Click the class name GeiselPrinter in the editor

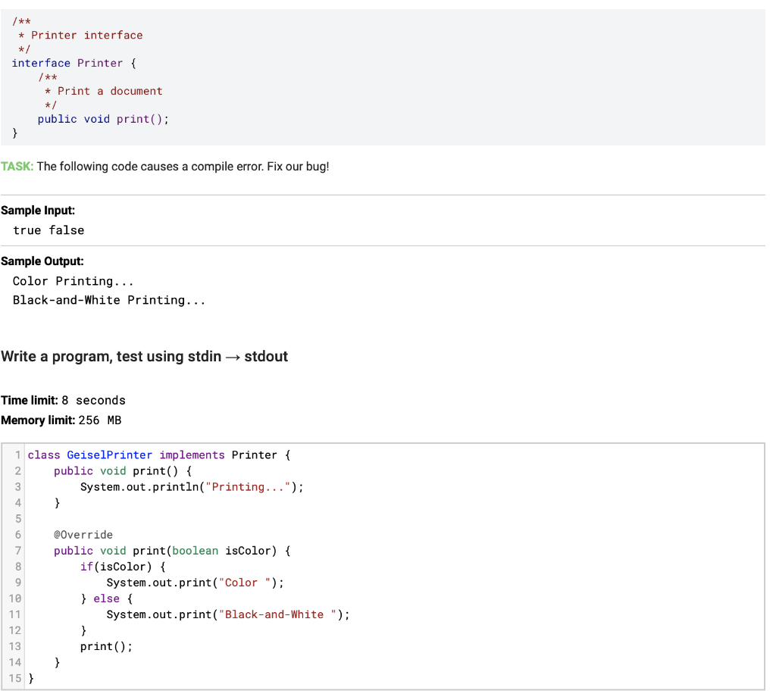coord(109,455)
